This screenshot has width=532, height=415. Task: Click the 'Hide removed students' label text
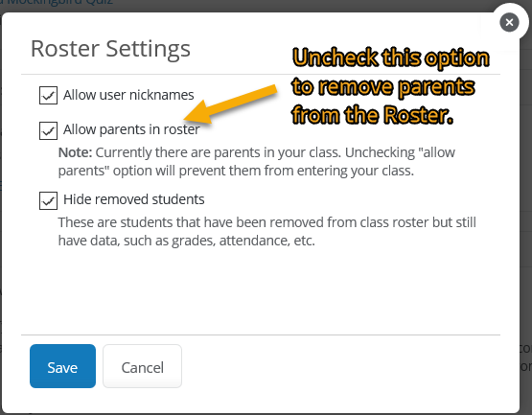coord(133,199)
